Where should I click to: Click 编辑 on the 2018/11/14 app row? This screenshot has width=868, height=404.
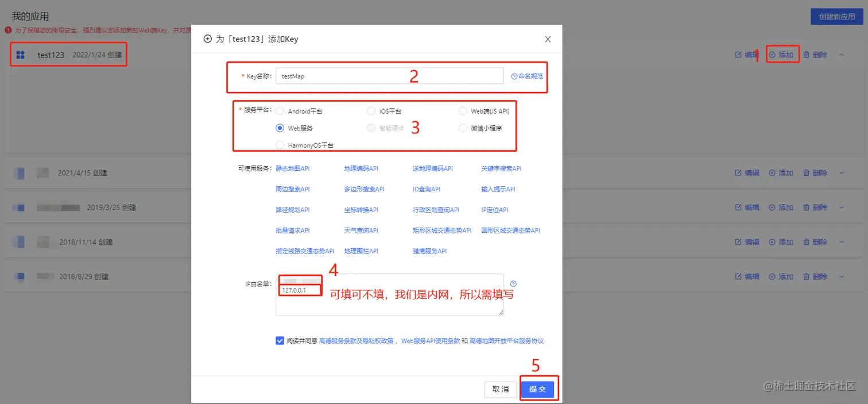pos(747,242)
